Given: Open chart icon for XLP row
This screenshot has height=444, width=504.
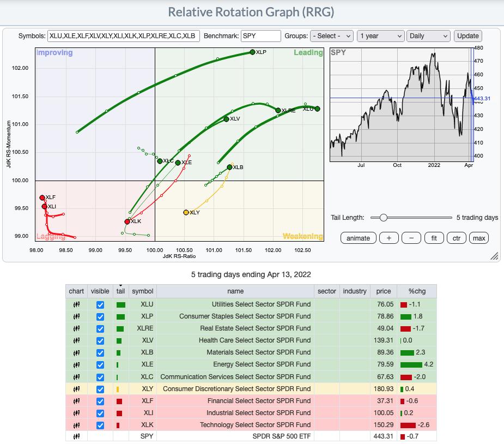Looking at the screenshot, I should (x=76, y=316).
